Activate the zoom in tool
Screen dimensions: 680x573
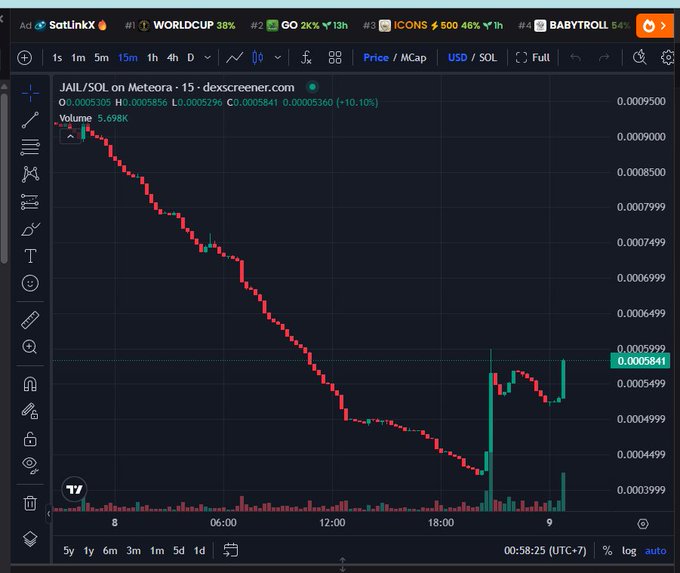[x=30, y=347]
